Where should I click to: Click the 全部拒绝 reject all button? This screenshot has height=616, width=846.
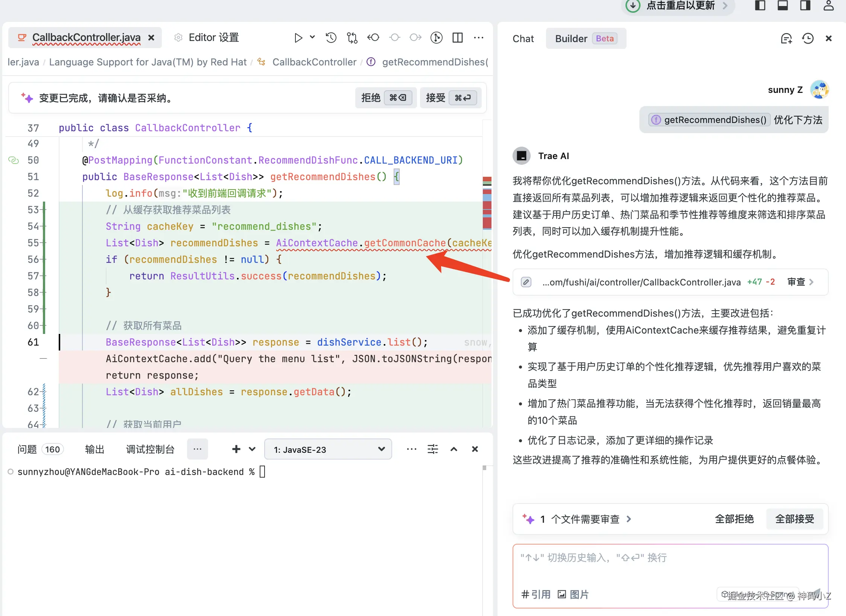734,519
